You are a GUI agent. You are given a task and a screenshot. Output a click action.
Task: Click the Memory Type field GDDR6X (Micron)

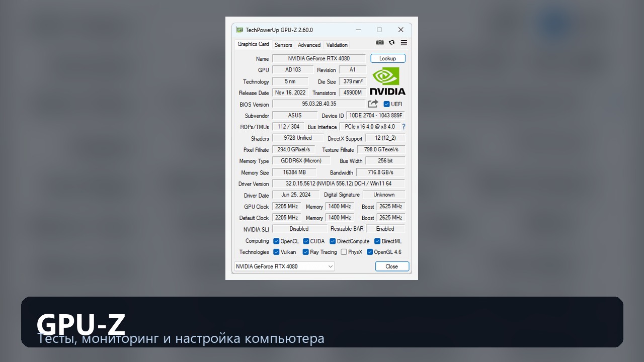click(x=301, y=161)
